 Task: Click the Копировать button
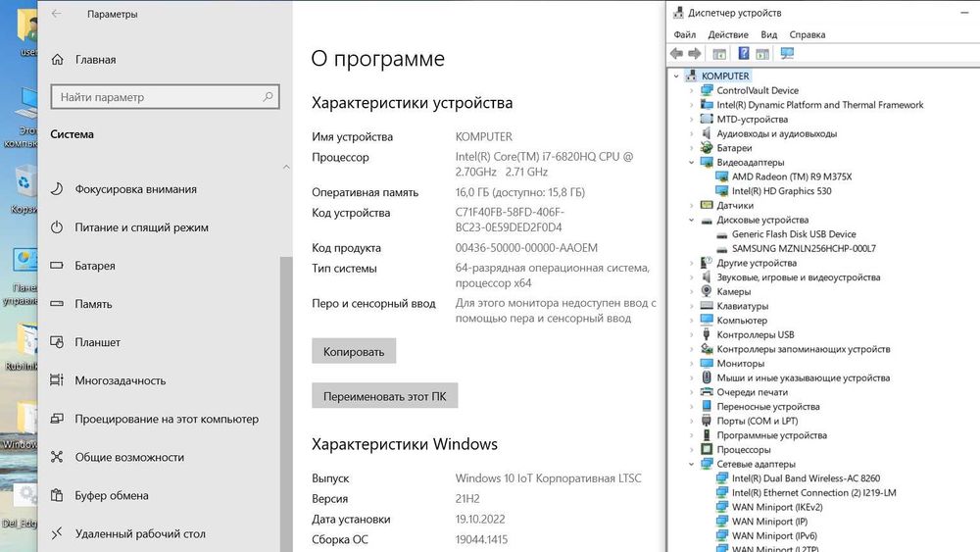[x=354, y=351]
